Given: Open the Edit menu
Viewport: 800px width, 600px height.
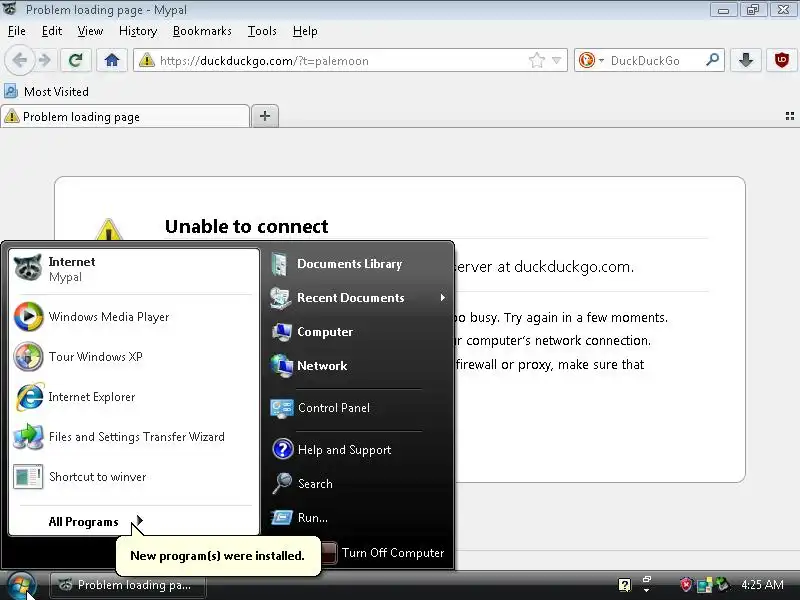Looking at the screenshot, I should point(52,31).
